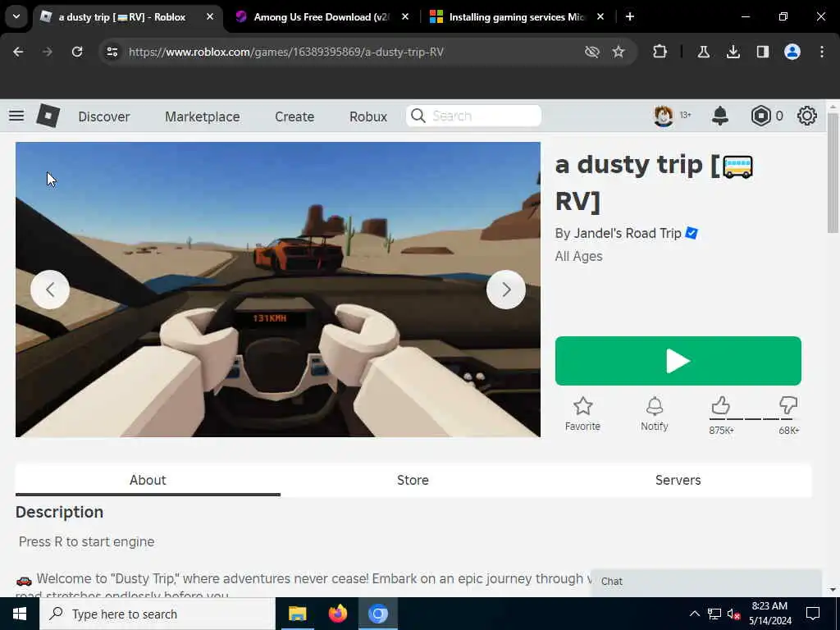
Task: Open the user avatar profile icon
Action: (x=663, y=116)
